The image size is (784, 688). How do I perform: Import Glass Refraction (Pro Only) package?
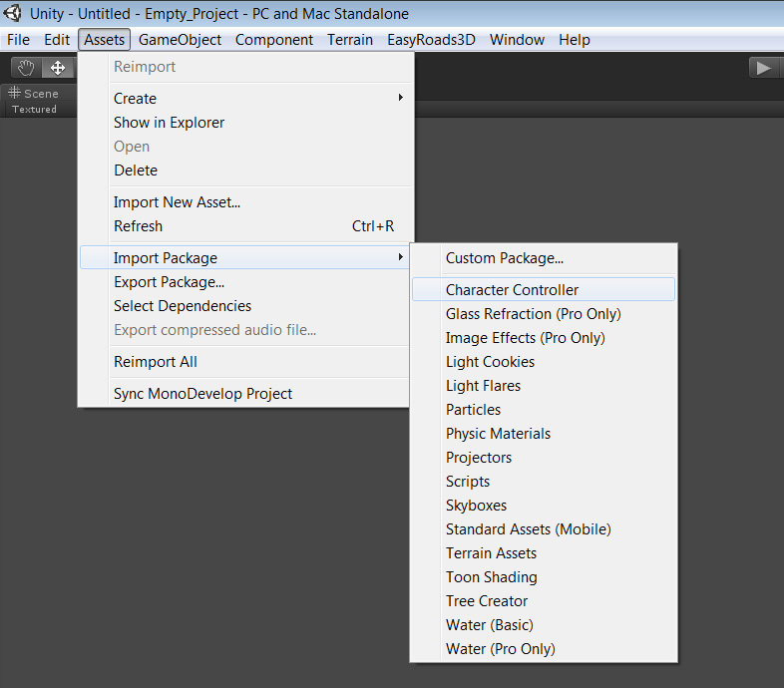click(544, 314)
